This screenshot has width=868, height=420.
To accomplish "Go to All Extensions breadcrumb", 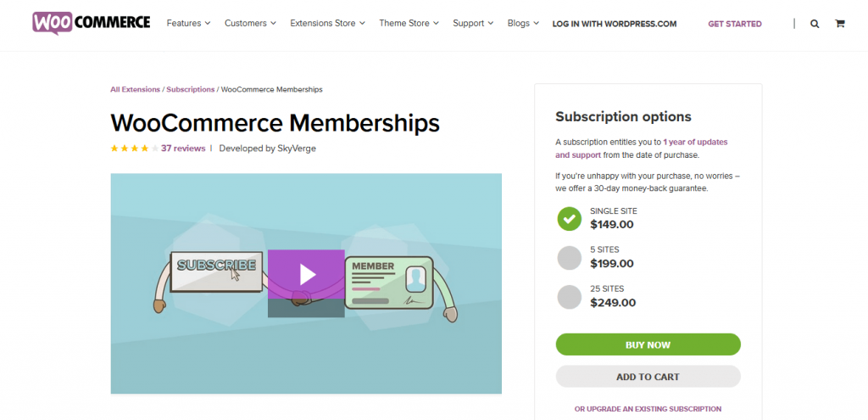I will pyautogui.click(x=136, y=89).
